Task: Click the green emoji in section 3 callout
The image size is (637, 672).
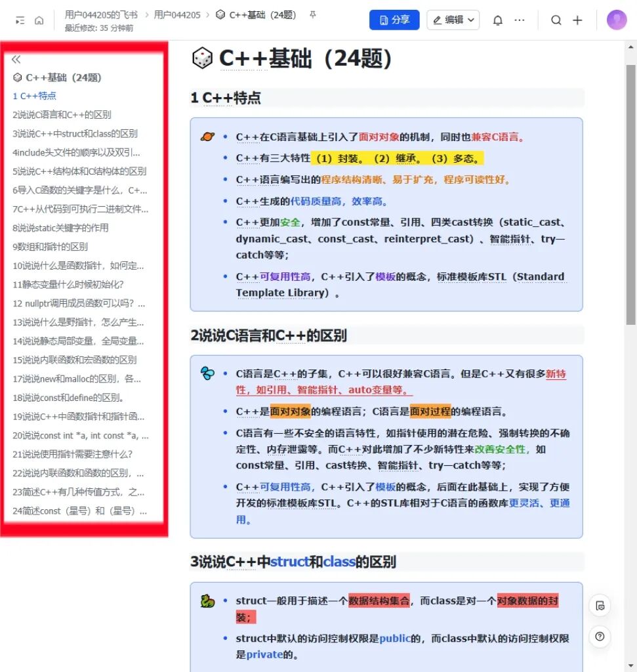Action: point(207,601)
